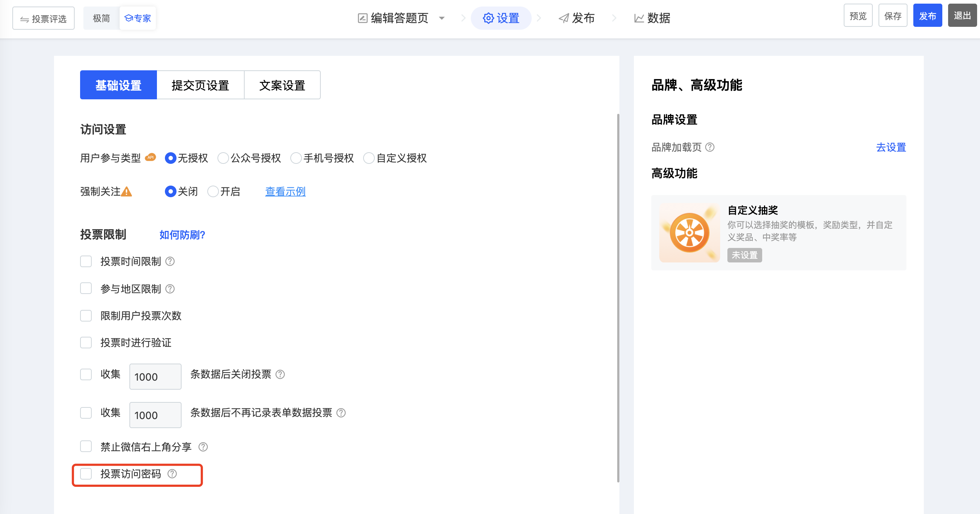
Task: Select 公众号授权 radio option
Action: (223, 158)
